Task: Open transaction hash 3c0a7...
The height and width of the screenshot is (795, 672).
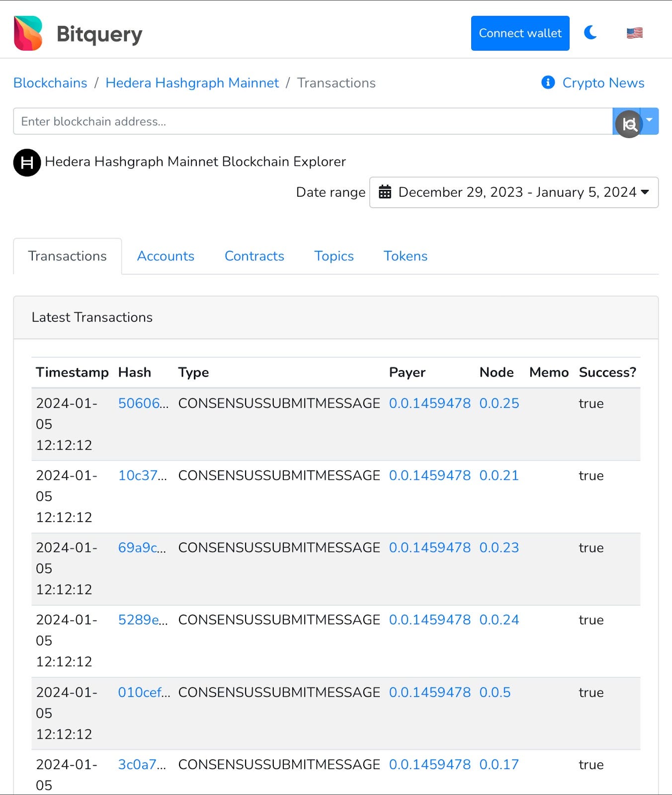Action: (x=142, y=764)
